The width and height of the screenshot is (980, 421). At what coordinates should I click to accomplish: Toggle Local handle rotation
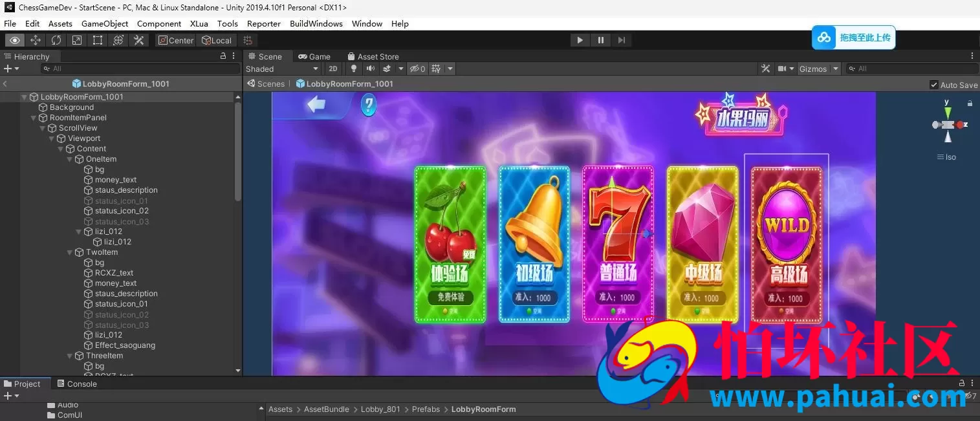pyautogui.click(x=216, y=40)
